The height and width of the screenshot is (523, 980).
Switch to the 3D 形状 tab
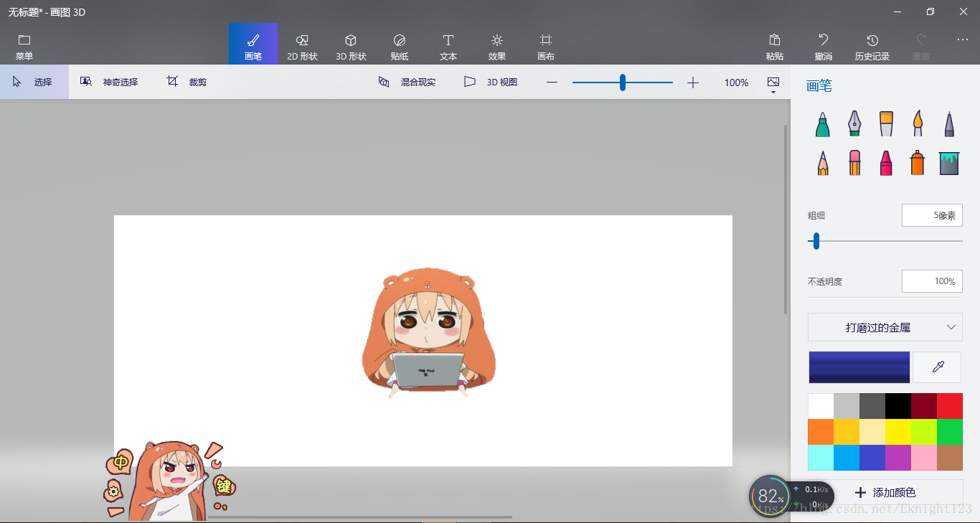pos(351,44)
